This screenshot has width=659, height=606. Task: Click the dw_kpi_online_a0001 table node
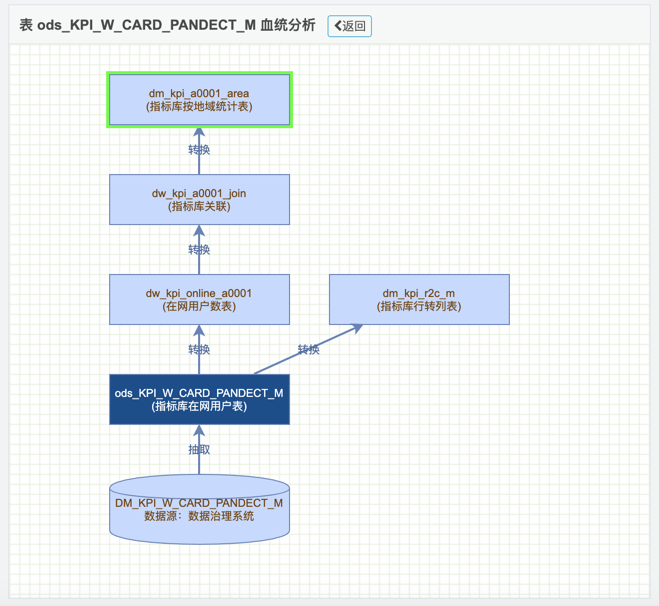[199, 300]
